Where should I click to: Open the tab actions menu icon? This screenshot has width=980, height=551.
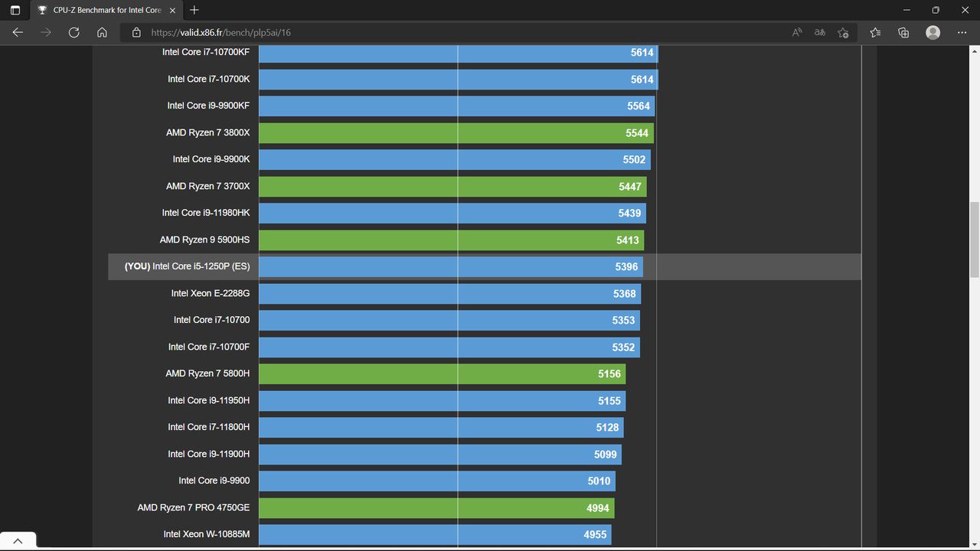pyautogui.click(x=15, y=10)
